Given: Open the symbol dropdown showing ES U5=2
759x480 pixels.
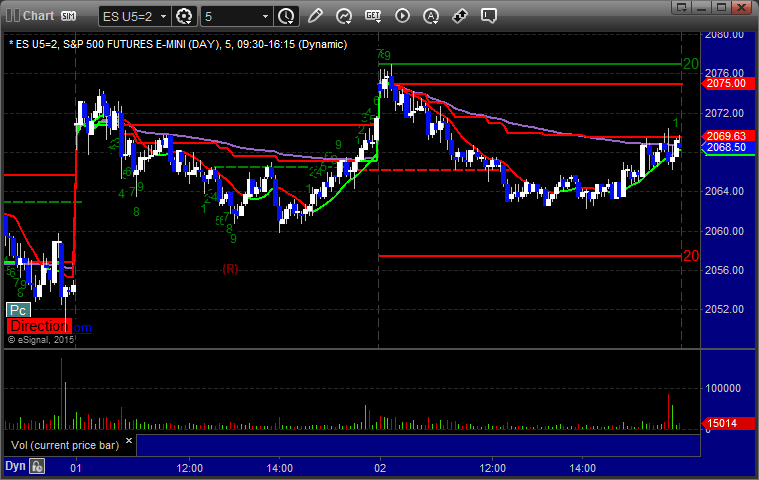Looking at the screenshot, I should coord(135,16).
